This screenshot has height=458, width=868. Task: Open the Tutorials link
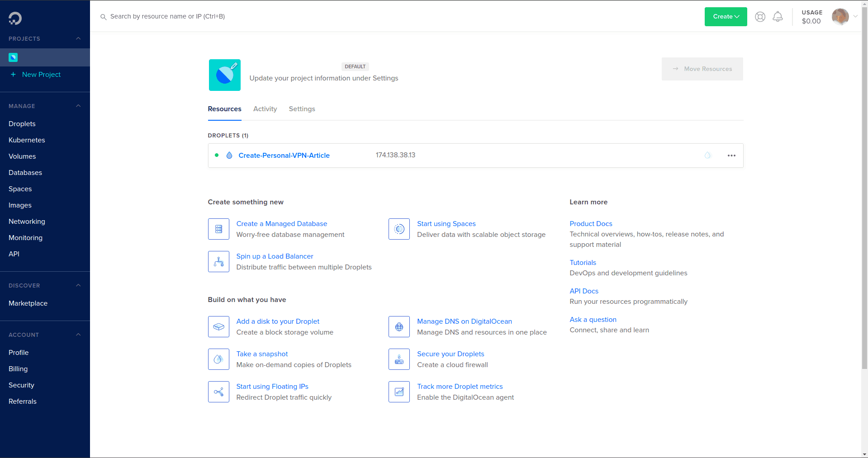583,263
